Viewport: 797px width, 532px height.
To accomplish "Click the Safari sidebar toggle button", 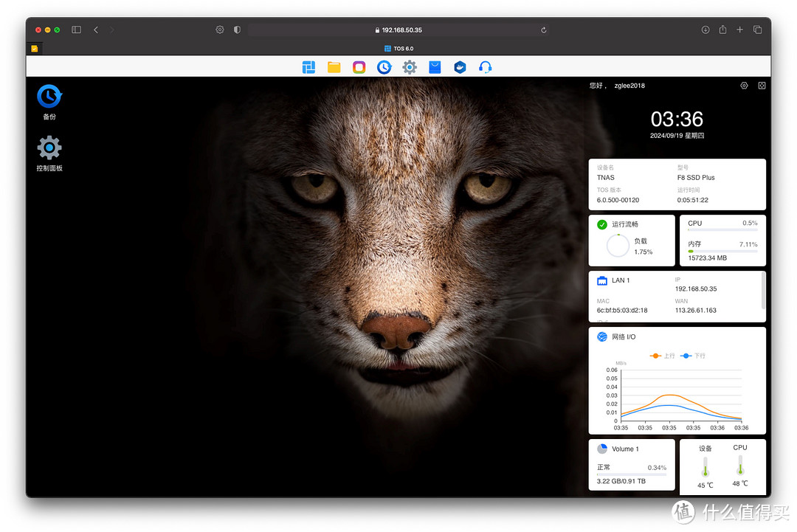I will 76,30.
